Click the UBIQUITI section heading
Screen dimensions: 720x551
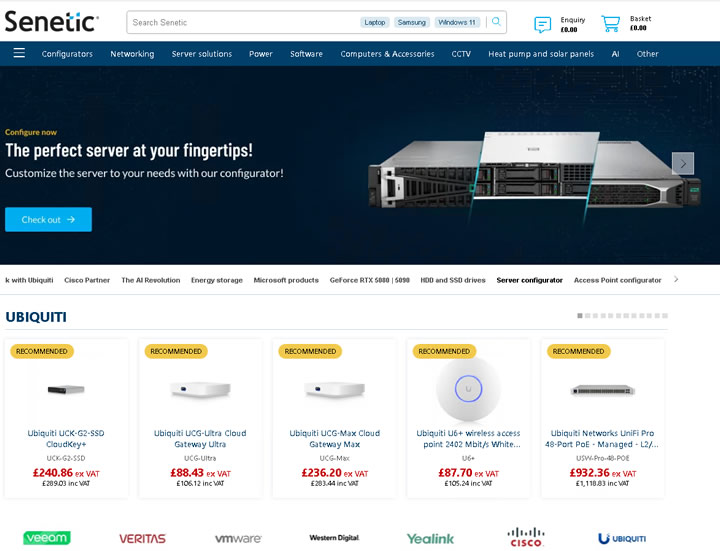pyautogui.click(x=36, y=317)
